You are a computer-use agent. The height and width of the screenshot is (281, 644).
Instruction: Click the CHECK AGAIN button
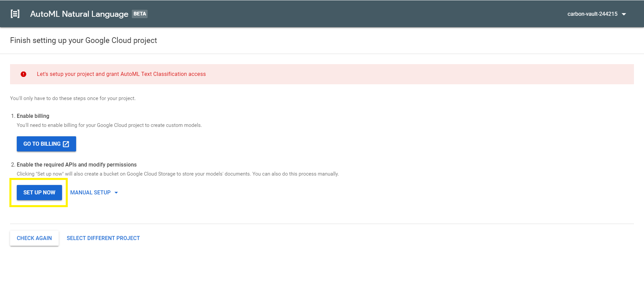point(34,238)
